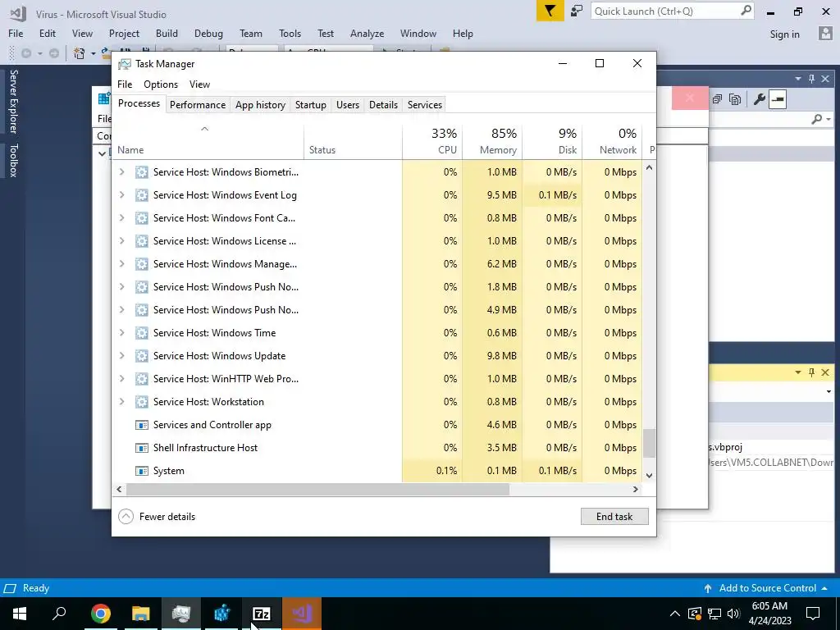Sort processes by the Disk column header
Viewport: 840px width, 630px height.
552,141
